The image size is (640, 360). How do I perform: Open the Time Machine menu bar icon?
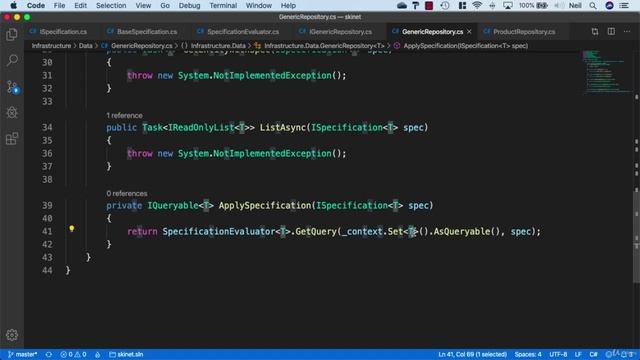tap(445, 5)
